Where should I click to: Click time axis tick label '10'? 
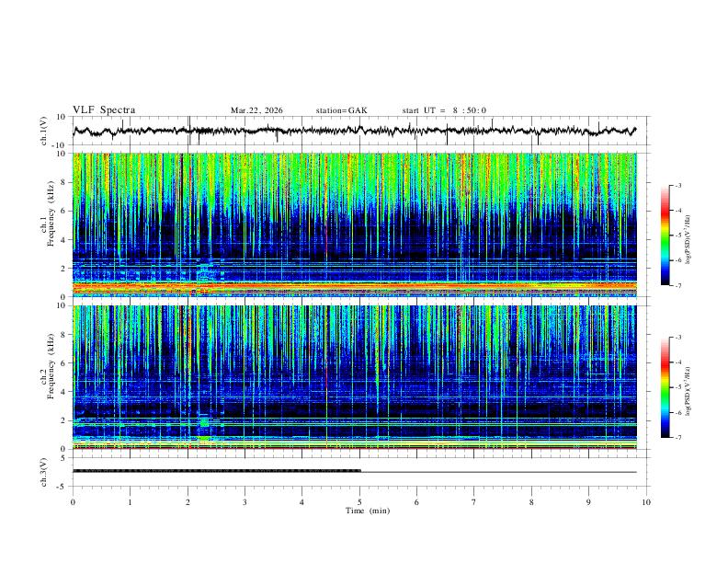click(x=646, y=502)
